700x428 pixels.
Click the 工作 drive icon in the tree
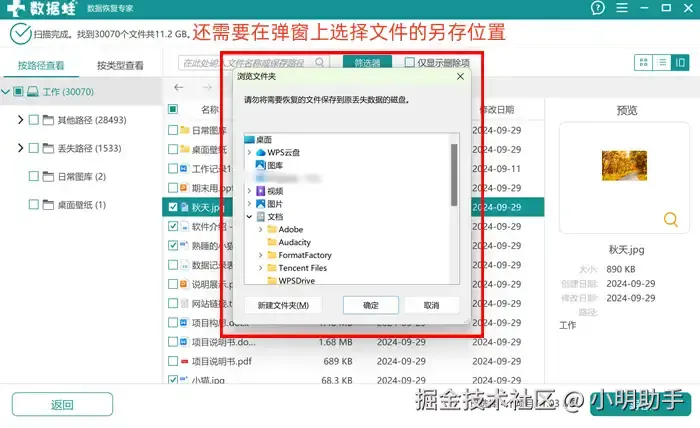tap(33, 91)
